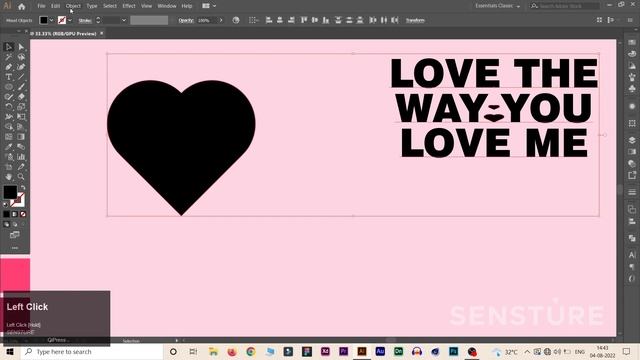Click the Stroke label link
The image size is (640, 360).
[x=85, y=20]
